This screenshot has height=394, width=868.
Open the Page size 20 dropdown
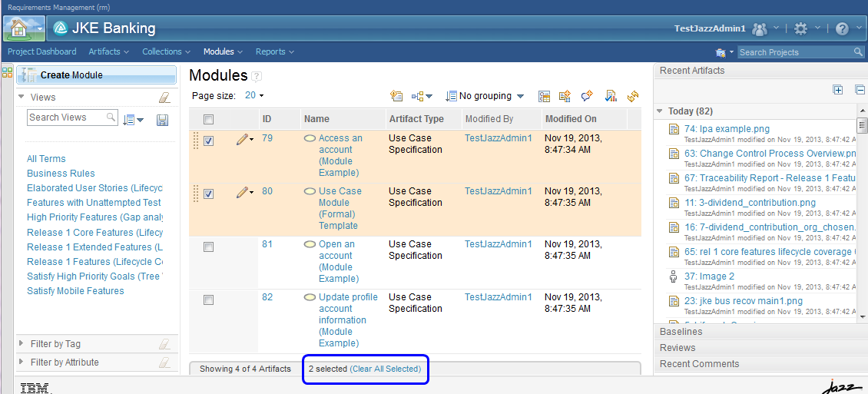(254, 96)
